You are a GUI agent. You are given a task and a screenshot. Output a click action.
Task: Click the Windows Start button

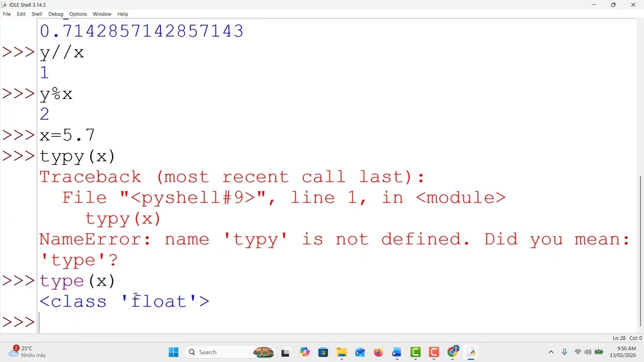[x=174, y=352]
